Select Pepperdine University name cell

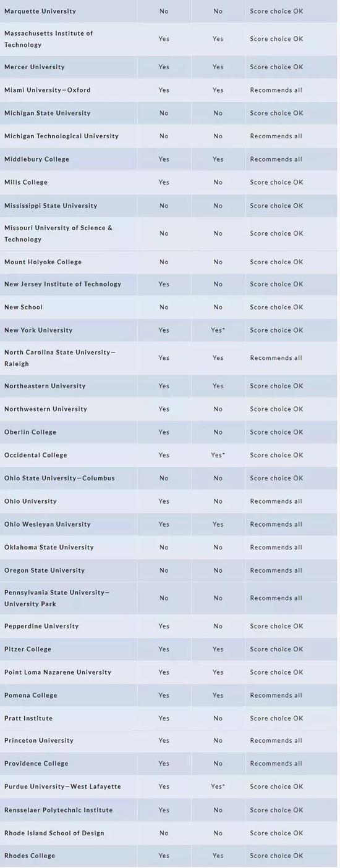point(41,626)
